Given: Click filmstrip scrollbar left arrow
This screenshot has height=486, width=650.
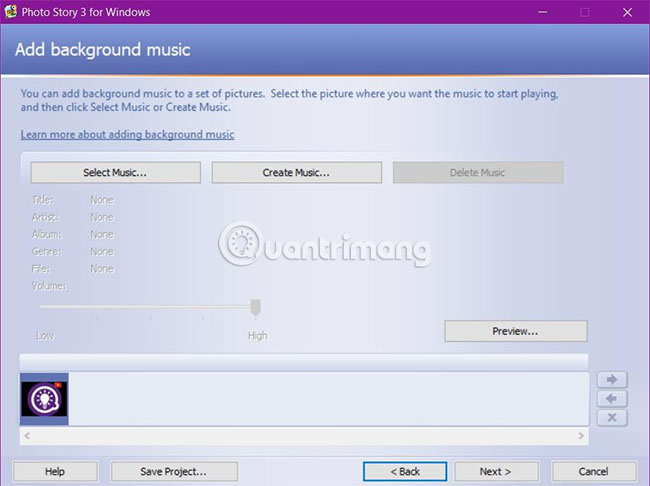Looking at the screenshot, I should click(27, 436).
